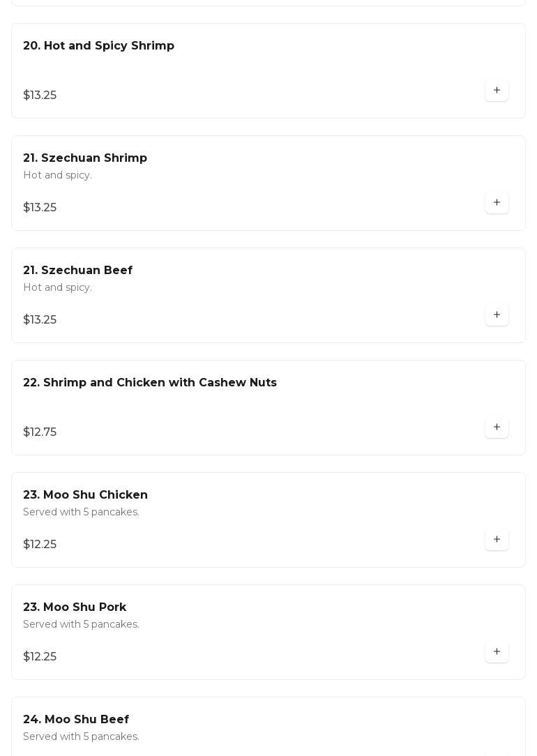Image resolution: width=537 pixels, height=756 pixels.
Task: Click the $12.75 price of cashew nuts dish
Action: (40, 432)
